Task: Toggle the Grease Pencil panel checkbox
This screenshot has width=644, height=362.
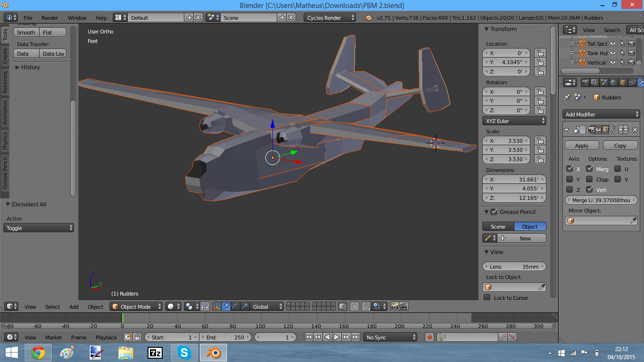Action: (x=494, y=212)
